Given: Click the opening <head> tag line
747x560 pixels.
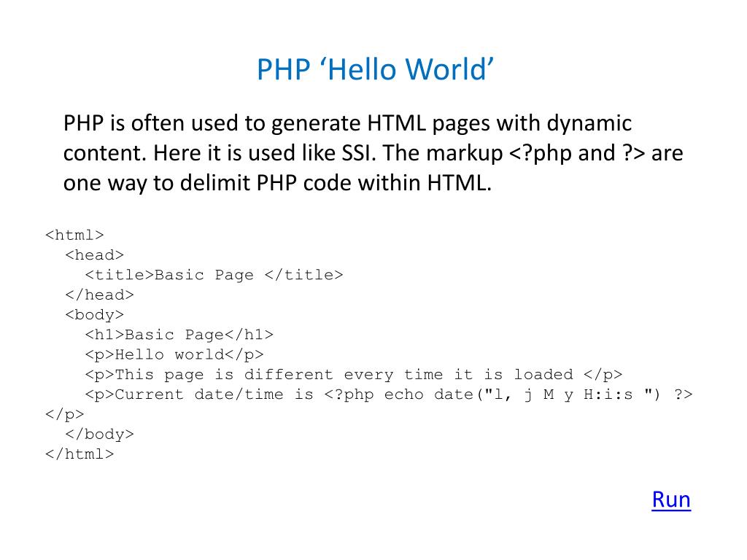Looking at the screenshot, I should point(94,255).
